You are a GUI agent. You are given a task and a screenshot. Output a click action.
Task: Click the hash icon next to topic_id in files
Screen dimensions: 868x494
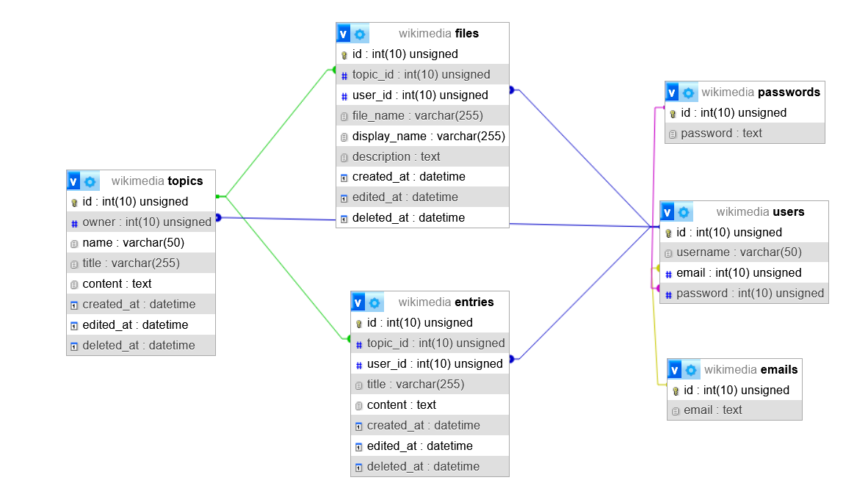tap(344, 75)
